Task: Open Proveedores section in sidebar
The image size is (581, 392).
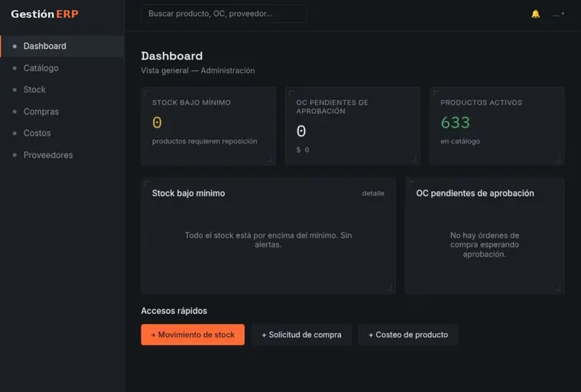Action: pos(62,155)
